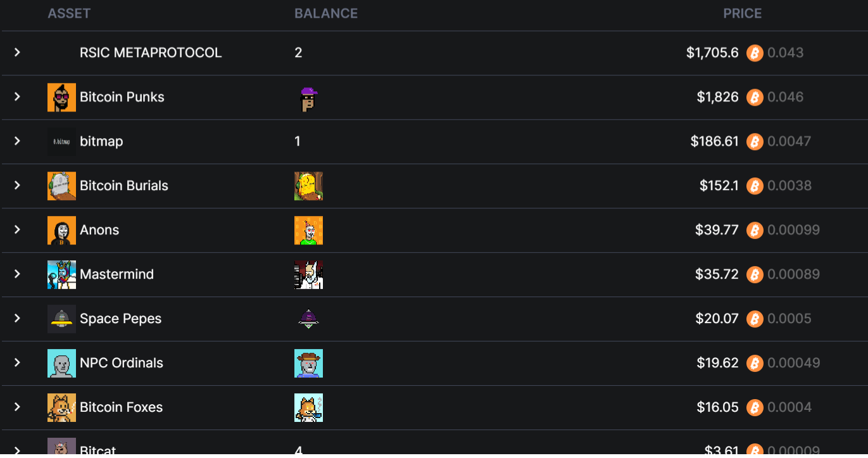
Task: Expand the Anons row chevron
Action: (x=17, y=230)
